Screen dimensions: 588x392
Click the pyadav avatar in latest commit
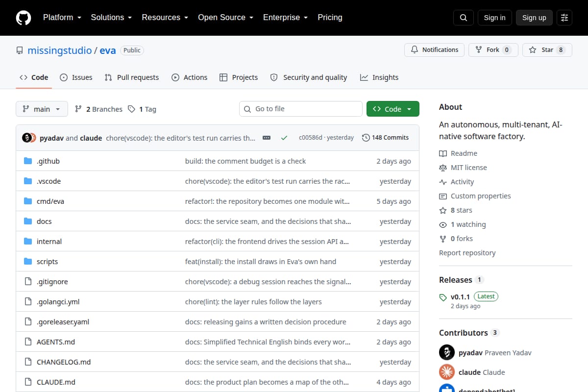[x=27, y=138]
